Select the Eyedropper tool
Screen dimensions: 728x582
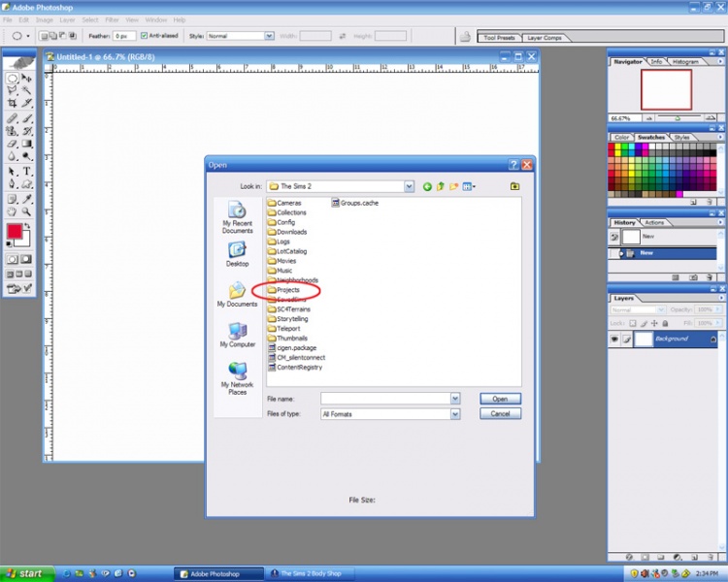(x=26, y=199)
